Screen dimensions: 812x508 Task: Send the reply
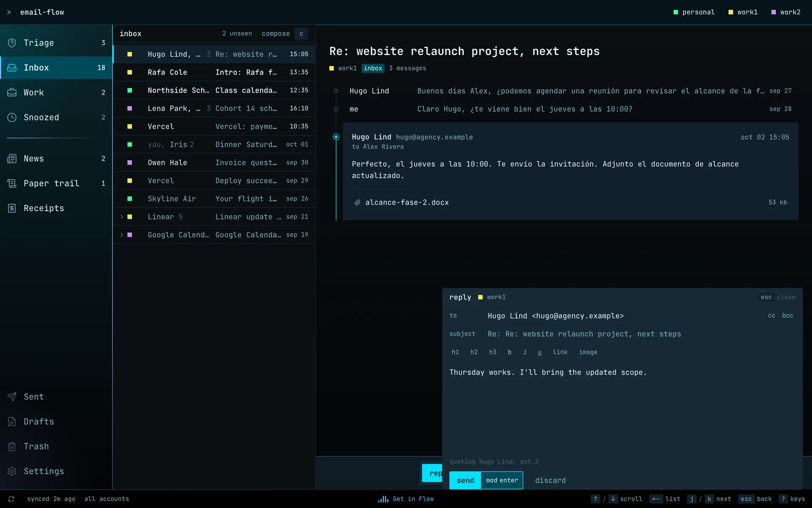pyautogui.click(x=486, y=480)
